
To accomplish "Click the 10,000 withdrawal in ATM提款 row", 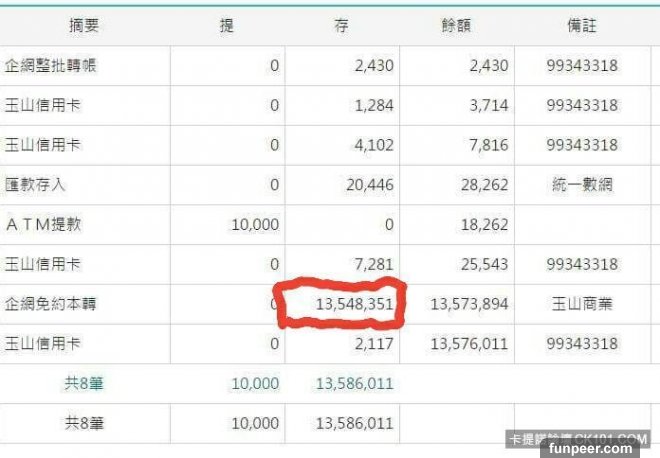I will click(x=255, y=225).
